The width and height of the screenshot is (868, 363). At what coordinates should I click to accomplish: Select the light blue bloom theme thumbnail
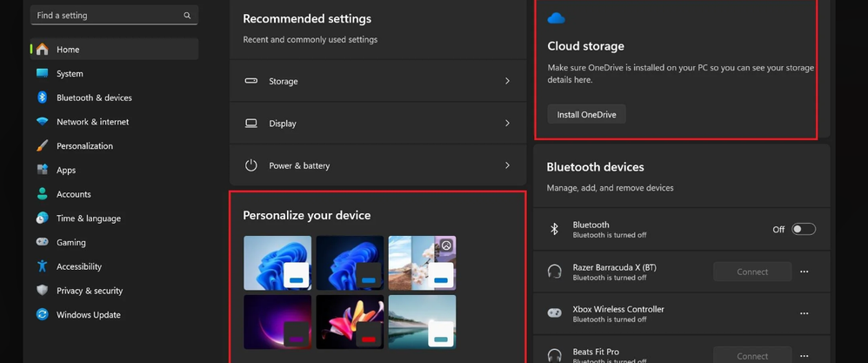click(x=277, y=263)
